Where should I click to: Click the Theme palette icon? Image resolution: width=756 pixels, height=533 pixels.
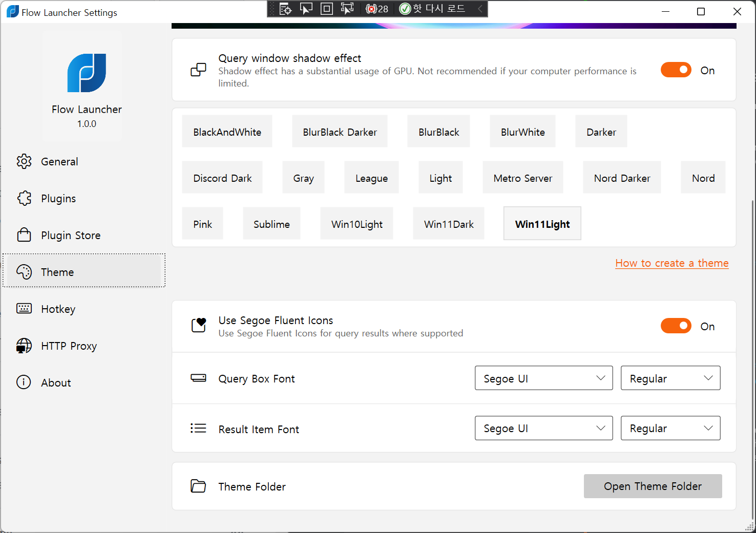24,272
